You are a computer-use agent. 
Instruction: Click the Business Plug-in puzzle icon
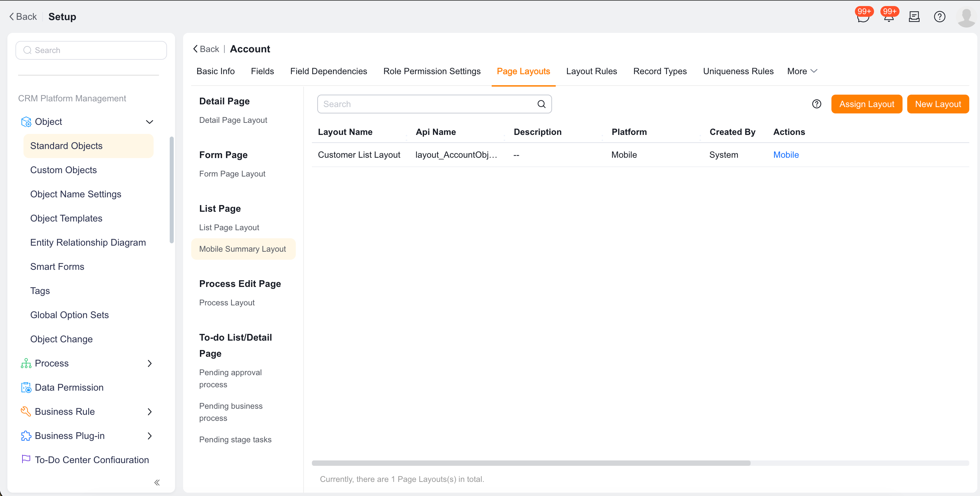[26, 436]
